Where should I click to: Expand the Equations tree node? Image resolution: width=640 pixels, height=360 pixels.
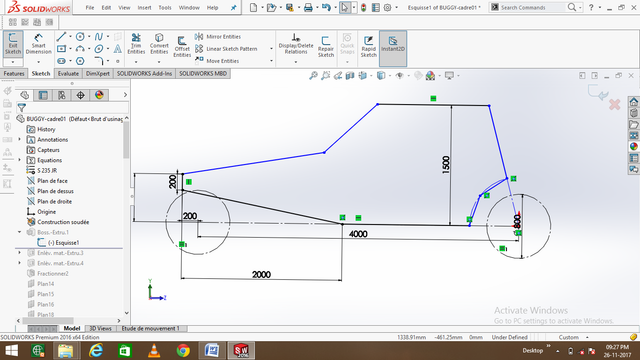point(19,160)
